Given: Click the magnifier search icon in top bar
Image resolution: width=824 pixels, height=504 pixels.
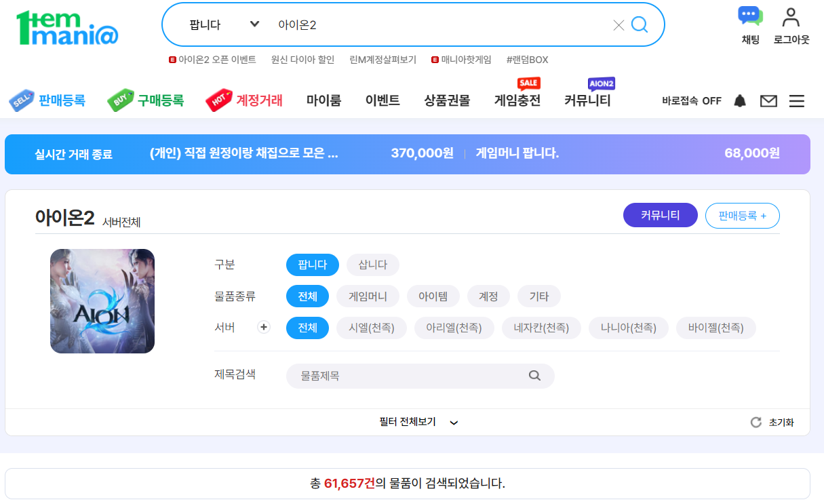Looking at the screenshot, I should click(640, 25).
